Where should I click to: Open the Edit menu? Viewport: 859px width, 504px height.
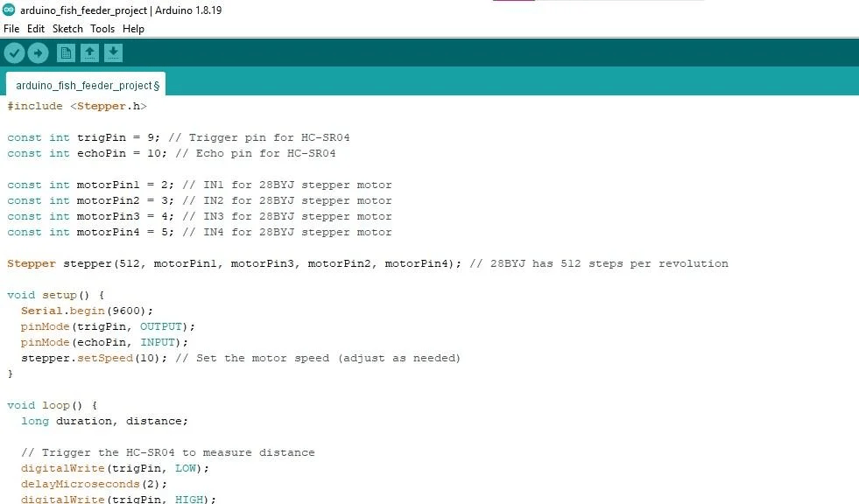[x=36, y=29]
